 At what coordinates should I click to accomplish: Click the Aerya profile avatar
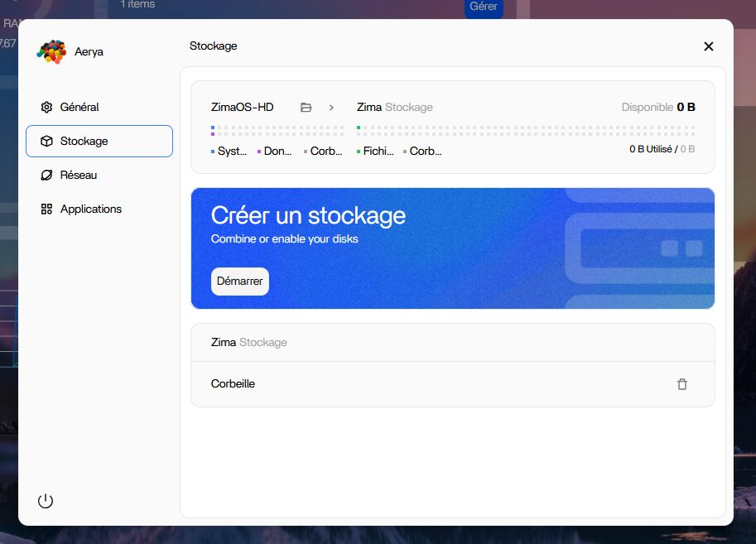[x=51, y=51]
